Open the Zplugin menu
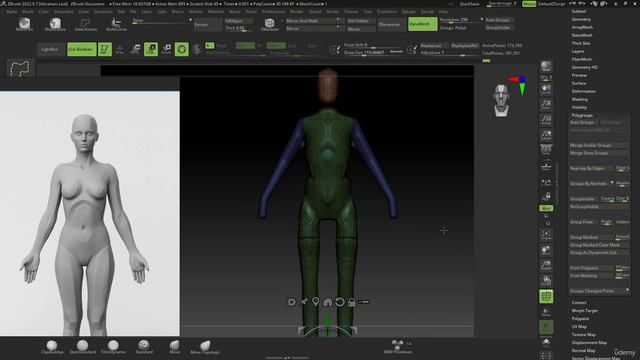The width and height of the screenshot is (640, 360). coord(409,12)
